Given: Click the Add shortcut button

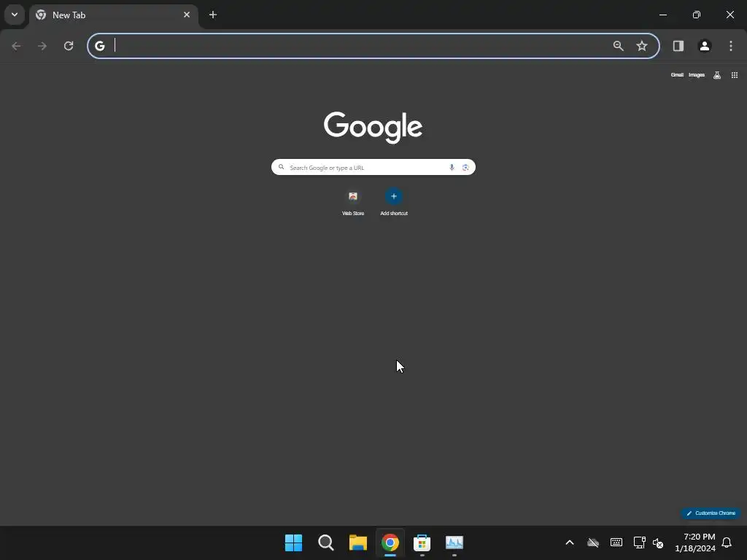Looking at the screenshot, I should (394, 203).
